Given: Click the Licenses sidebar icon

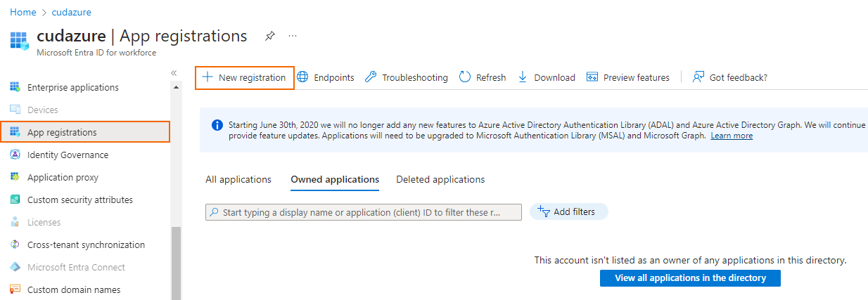Looking at the screenshot, I should click(15, 222).
